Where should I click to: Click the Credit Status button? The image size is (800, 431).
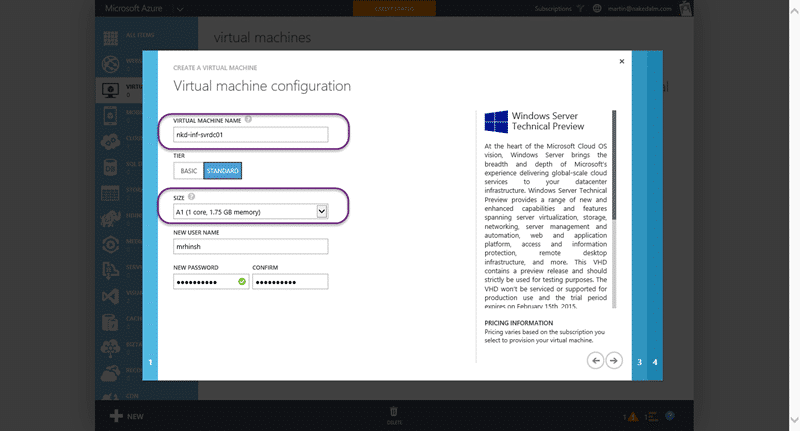394,9
